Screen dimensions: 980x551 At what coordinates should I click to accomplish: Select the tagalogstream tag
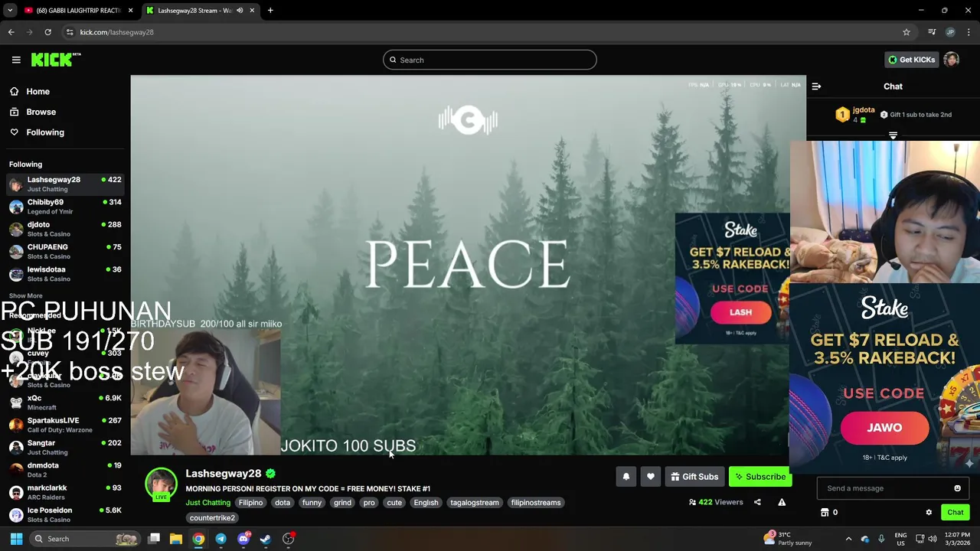pos(475,503)
